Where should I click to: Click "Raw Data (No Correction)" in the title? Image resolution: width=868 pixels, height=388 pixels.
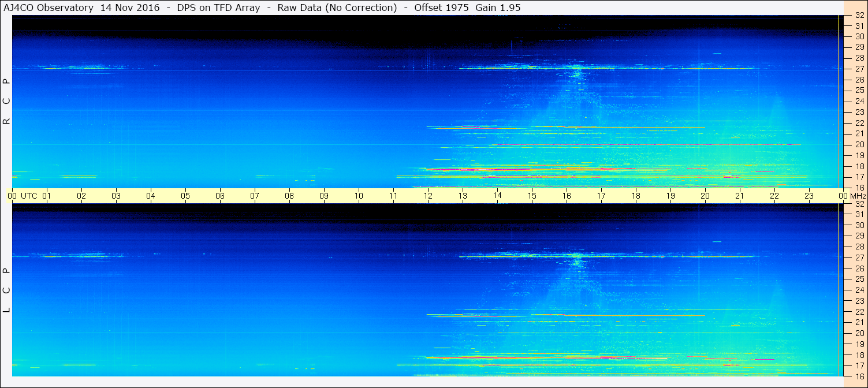pos(337,8)
